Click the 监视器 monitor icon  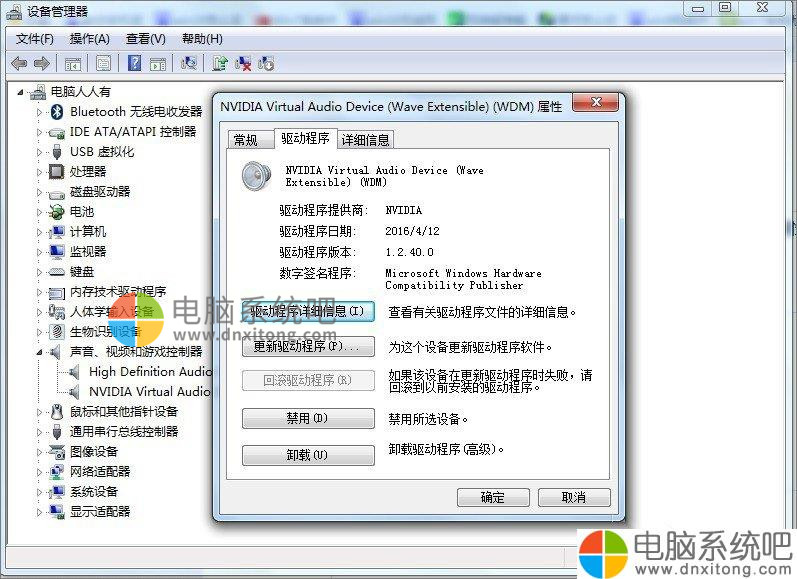point(56,252)
